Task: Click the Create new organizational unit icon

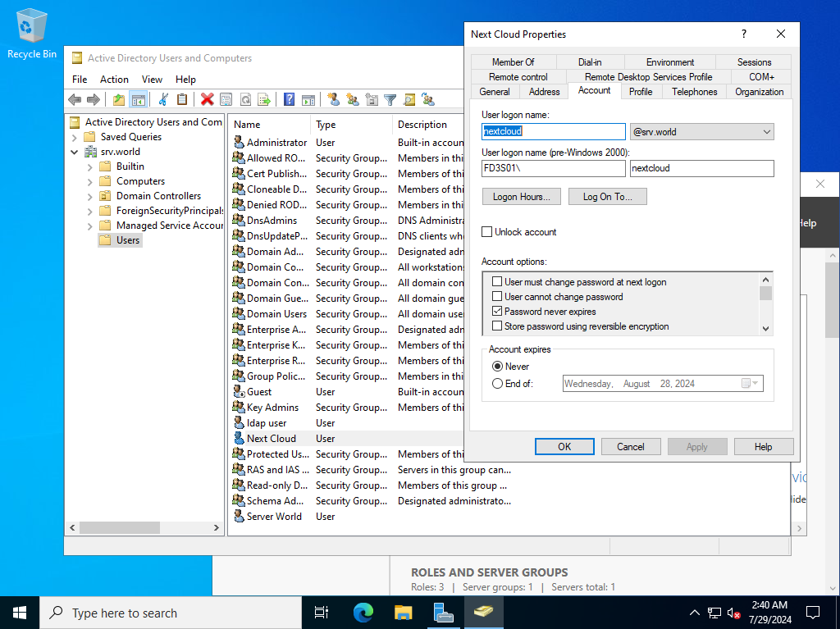Action: tap(372, 99)
